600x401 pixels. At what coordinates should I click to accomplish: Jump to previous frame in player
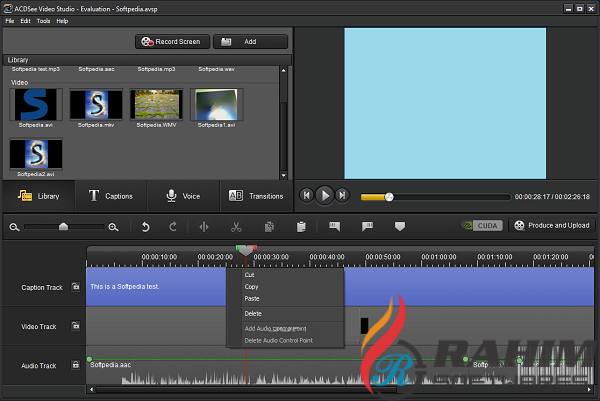tap(307, 196)
